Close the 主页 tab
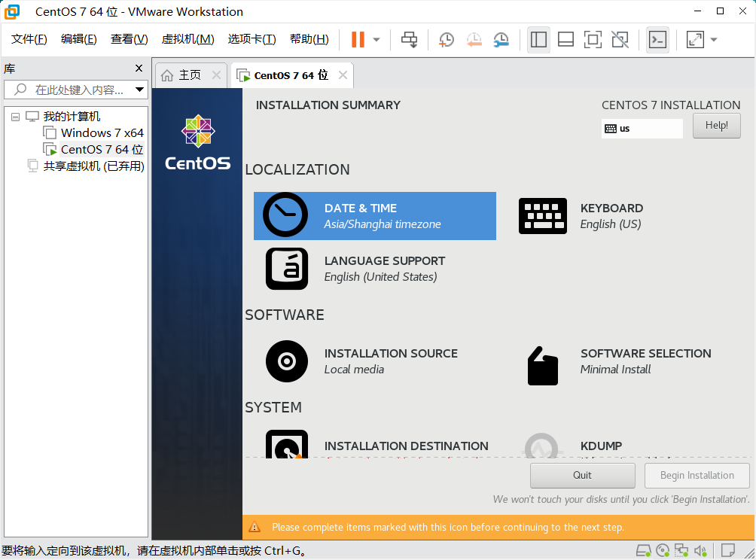 coord(216,75)
